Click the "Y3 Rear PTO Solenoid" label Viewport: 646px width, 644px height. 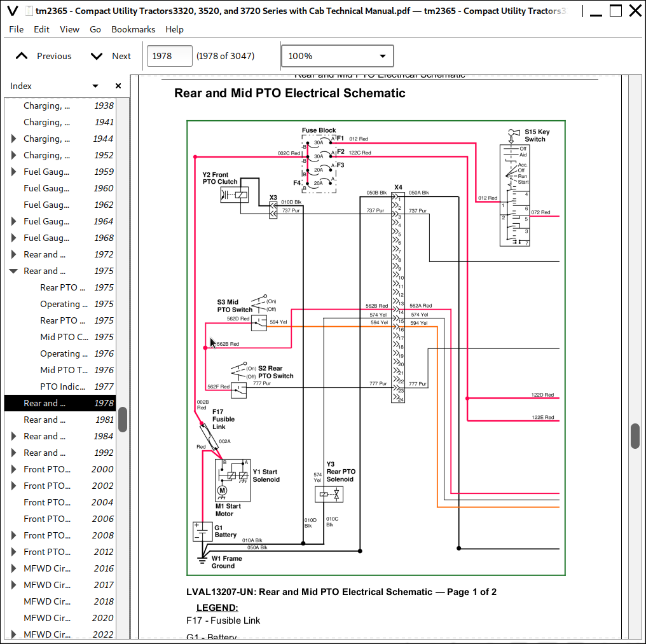pyautogui.click(x=341, y=471)
